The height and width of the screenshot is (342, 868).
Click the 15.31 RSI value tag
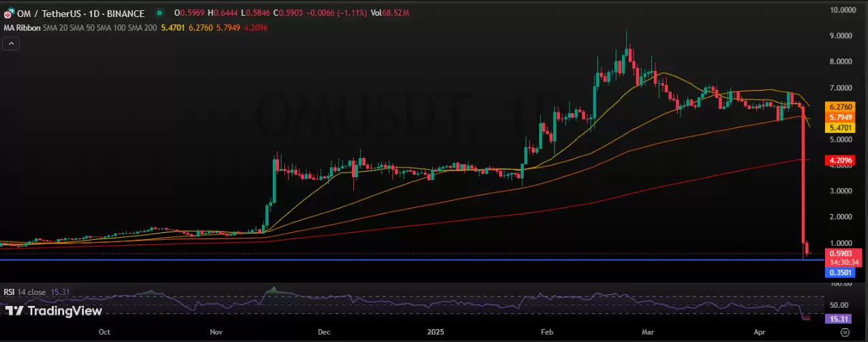point(837,319)
